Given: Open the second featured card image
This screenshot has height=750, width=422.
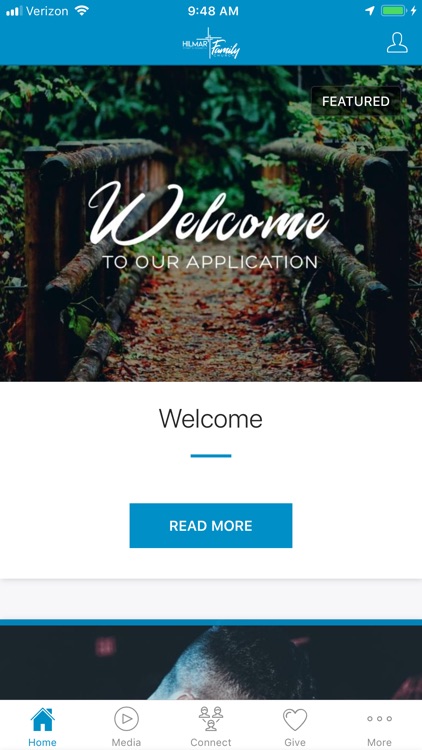Looking at the screenshot, I should [x=211, y=663].
